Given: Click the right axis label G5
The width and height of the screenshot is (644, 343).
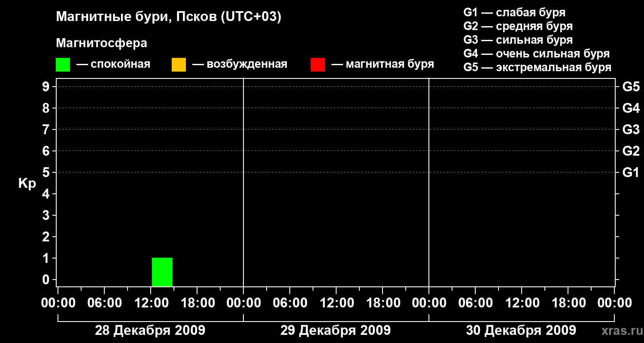Looking at the screenshot, I should 631,87.
